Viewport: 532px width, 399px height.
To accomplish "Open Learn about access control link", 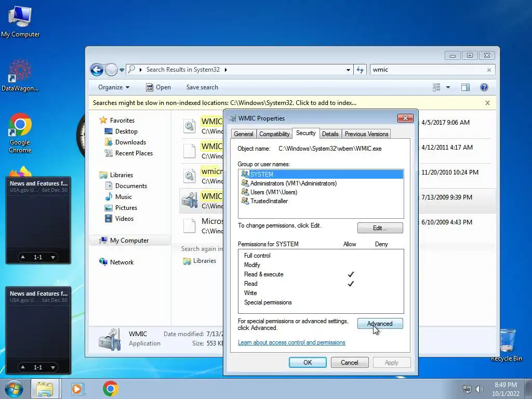I will click(x=291, y=342).
